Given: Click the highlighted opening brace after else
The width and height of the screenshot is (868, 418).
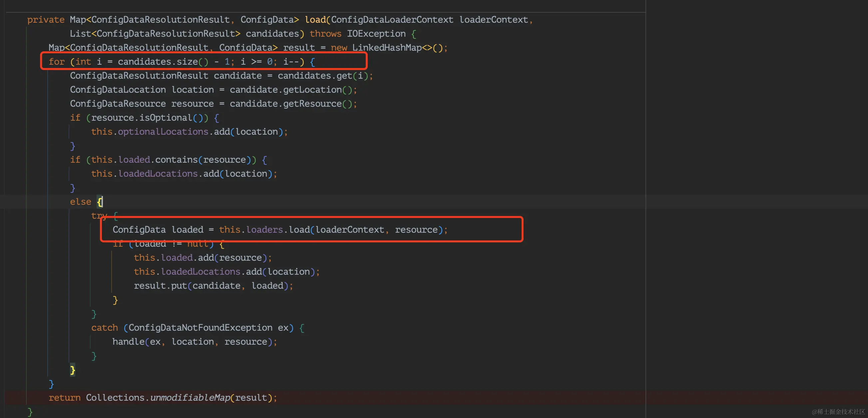Looking at the screenshot, I should tap(100, 202).
